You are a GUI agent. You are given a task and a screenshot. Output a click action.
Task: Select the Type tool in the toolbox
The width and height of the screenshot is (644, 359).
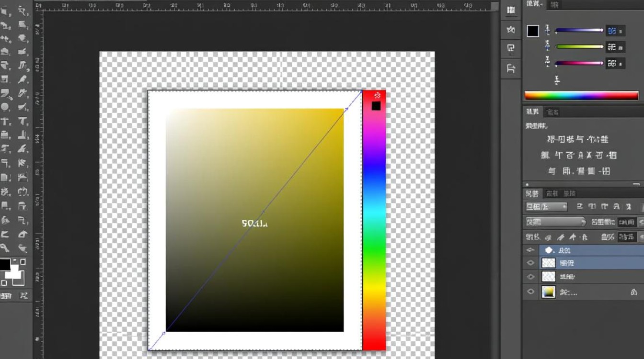click(5, 122)
